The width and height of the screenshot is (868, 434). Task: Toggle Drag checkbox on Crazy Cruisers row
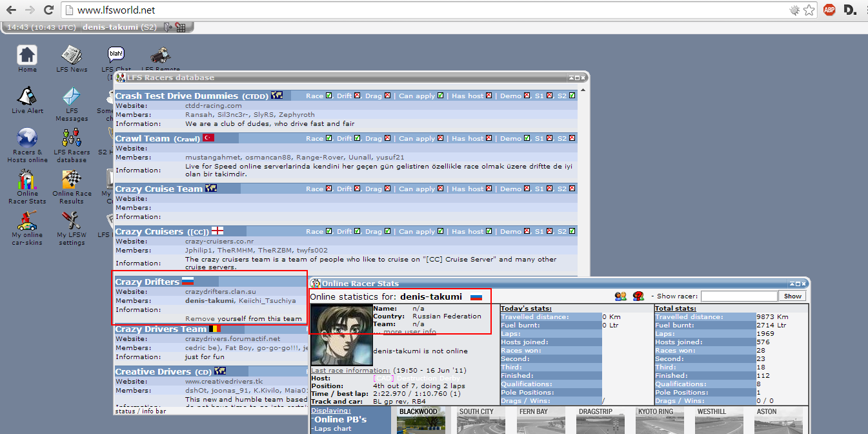[388, 231]
